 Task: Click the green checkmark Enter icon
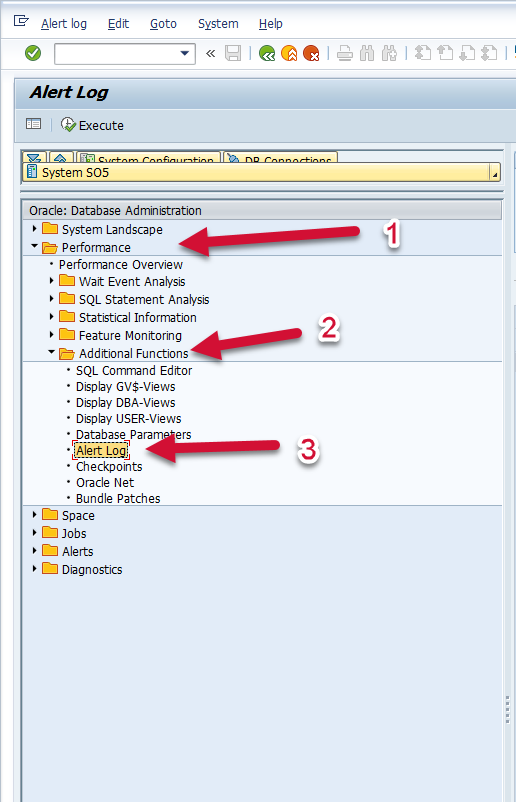click(33, 53)
